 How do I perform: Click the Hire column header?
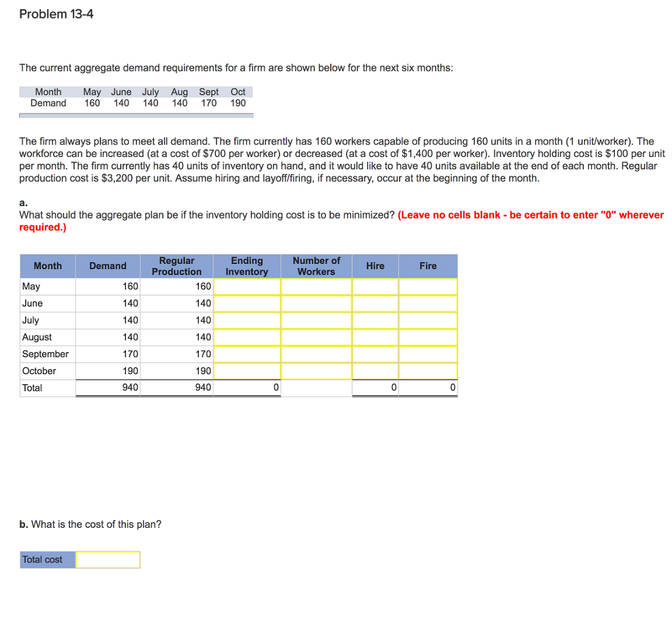coord(375,266)
